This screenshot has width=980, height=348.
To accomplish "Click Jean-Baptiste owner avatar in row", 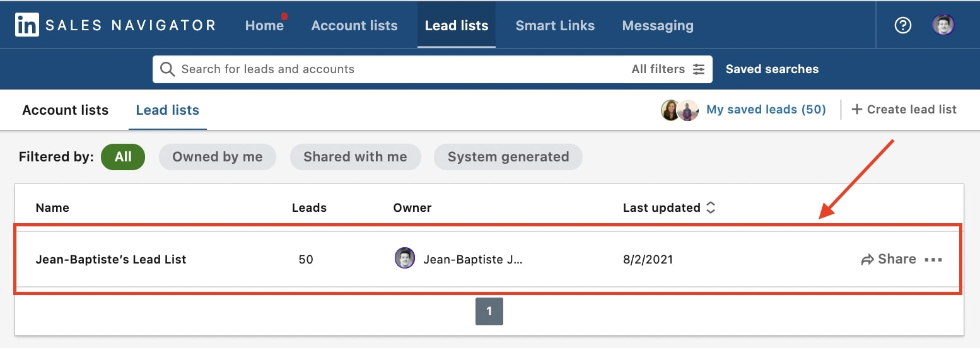I will click(x=405, y=258).
